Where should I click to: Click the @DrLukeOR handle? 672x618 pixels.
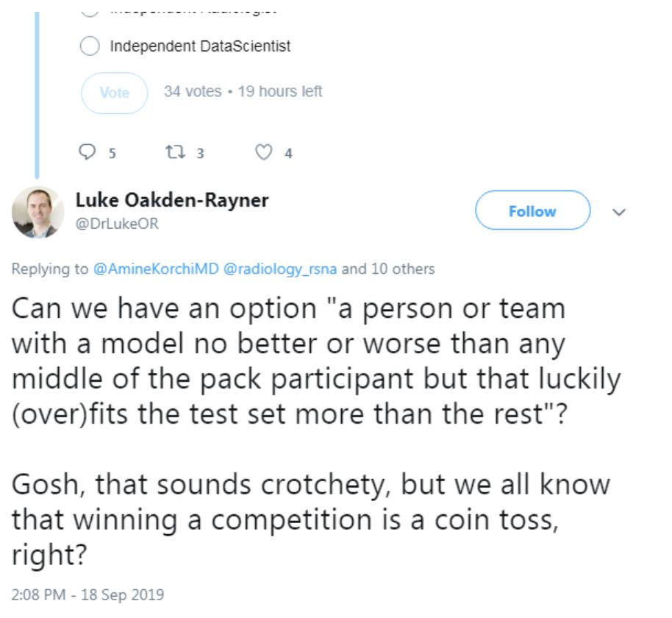click(x=117, y=224)
